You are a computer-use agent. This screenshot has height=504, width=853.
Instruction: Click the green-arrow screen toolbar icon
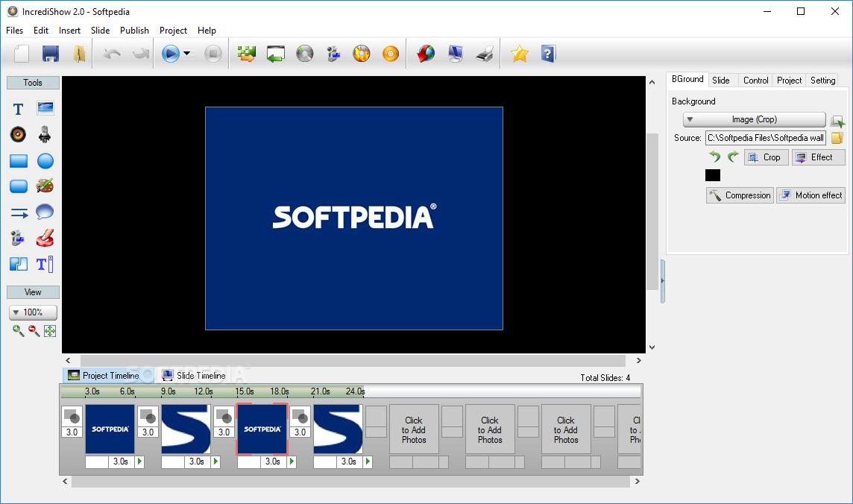point(276,54)
